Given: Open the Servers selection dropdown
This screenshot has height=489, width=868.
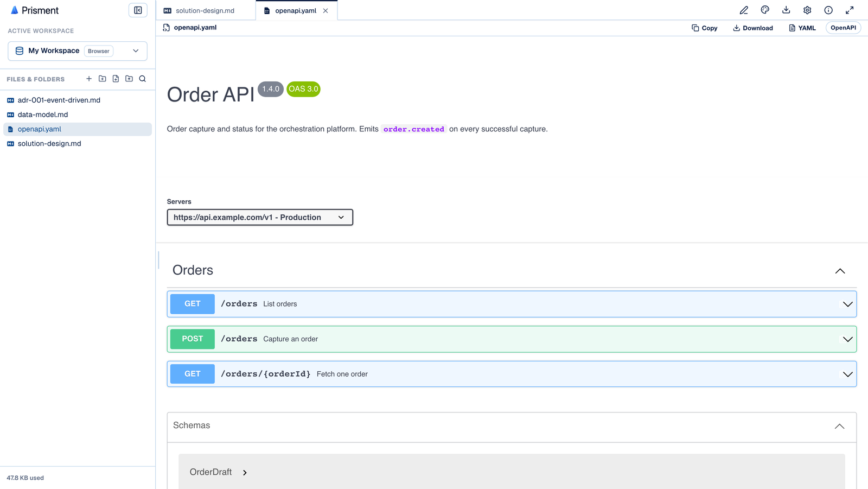Looking at the screenshot, I should (x=260, y=217).
